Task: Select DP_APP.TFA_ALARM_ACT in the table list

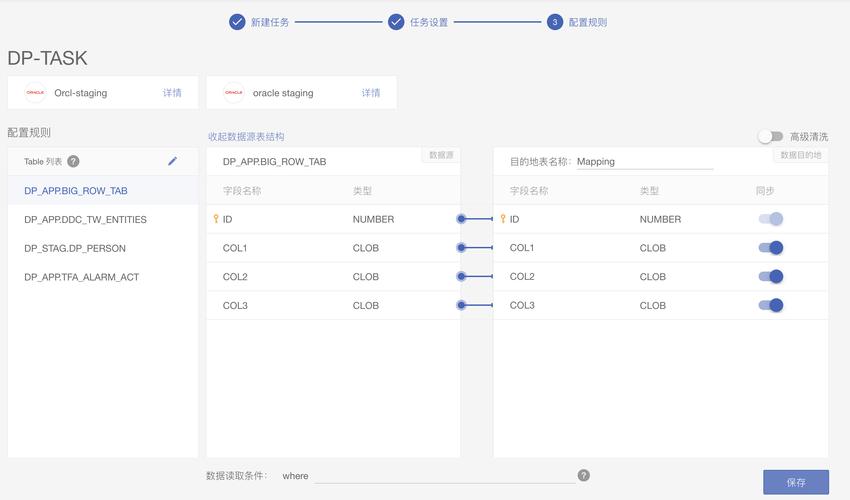Action: pyautogui.click(x=103, y=277)
